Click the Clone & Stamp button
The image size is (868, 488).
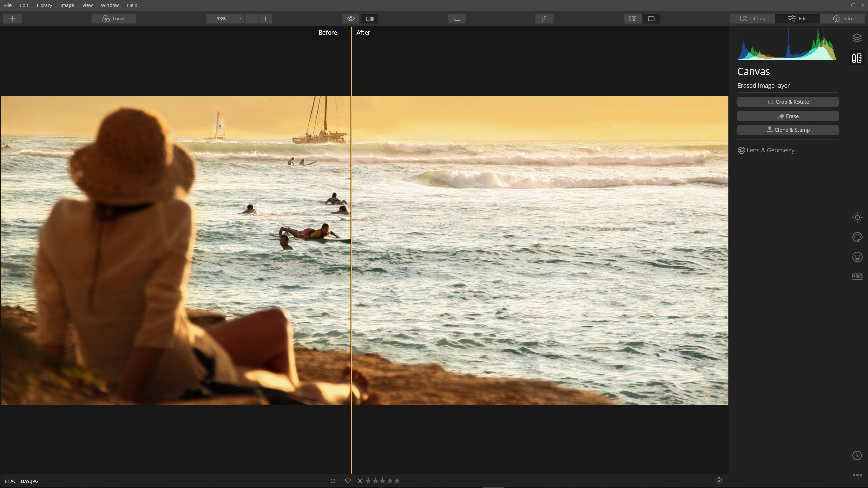[788, 130]
